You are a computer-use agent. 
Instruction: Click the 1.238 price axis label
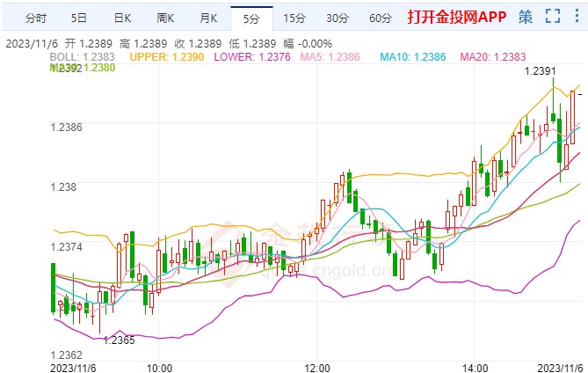(63, 186)
